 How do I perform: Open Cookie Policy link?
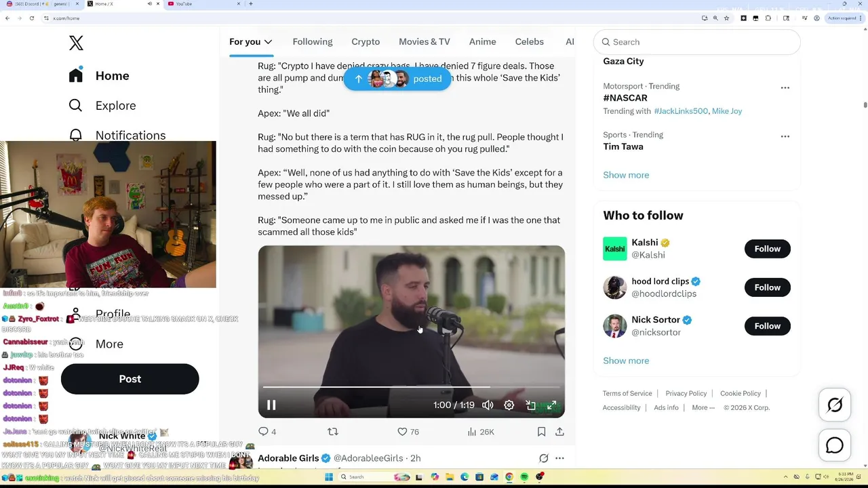coord(741,393)
